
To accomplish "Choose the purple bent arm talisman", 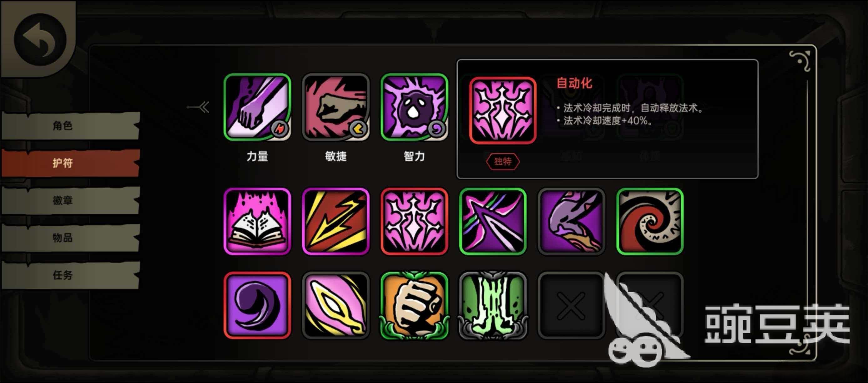I will click(571, 222).
